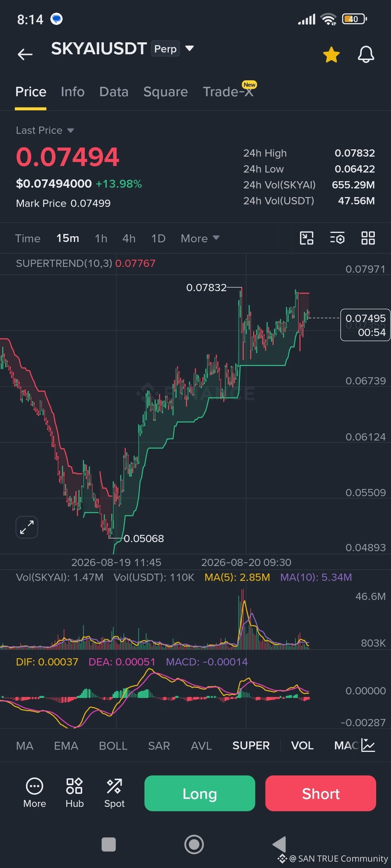The height and width of the screenshot is (868, 391).
Task: Tap the MA(10): 5.34M volume label
Action: (316, 577)
